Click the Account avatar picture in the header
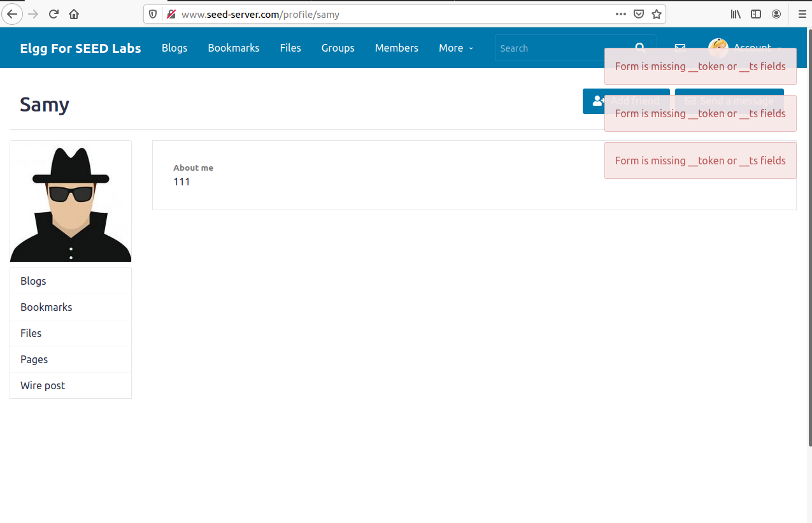Image resolution: width=812 pixels, height=523 pixels. [x=718, y=48]
